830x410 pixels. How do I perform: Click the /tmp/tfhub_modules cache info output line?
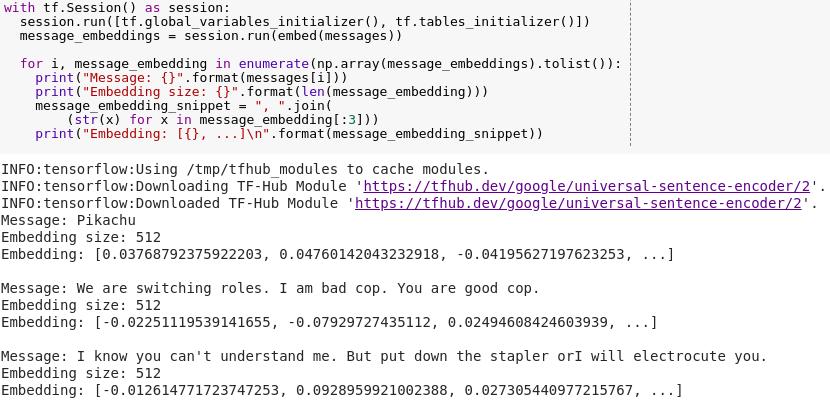245,170
